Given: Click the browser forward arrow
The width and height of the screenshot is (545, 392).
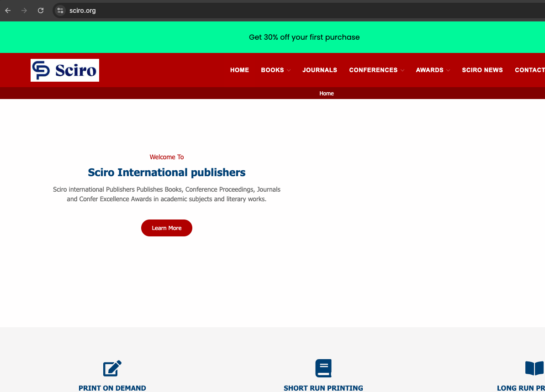Looking at the screenshot, I should (x=24, y=10).
